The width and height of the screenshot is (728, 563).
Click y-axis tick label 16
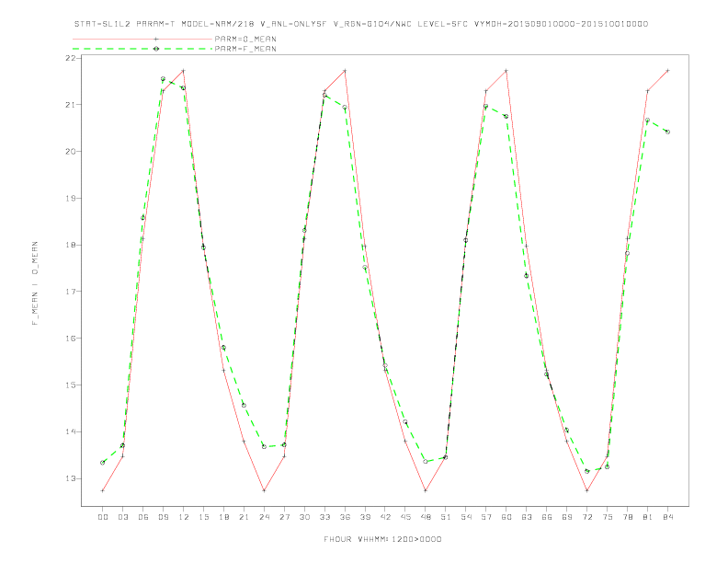71,339
